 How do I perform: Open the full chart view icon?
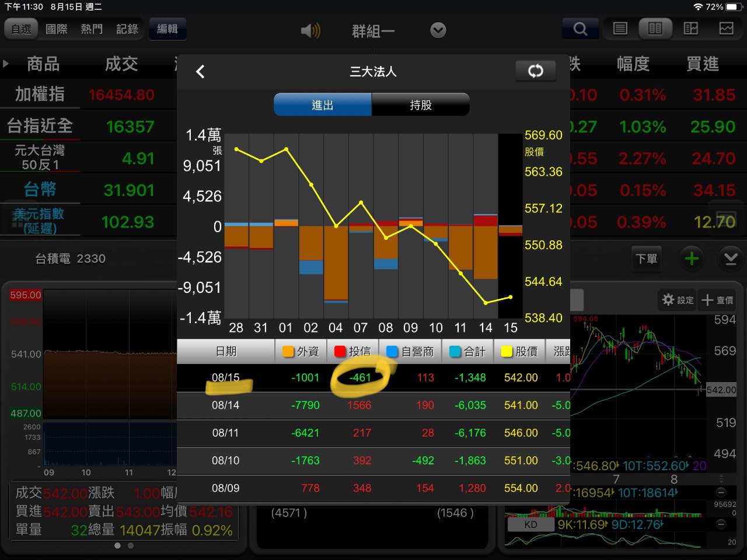[725, 29]
